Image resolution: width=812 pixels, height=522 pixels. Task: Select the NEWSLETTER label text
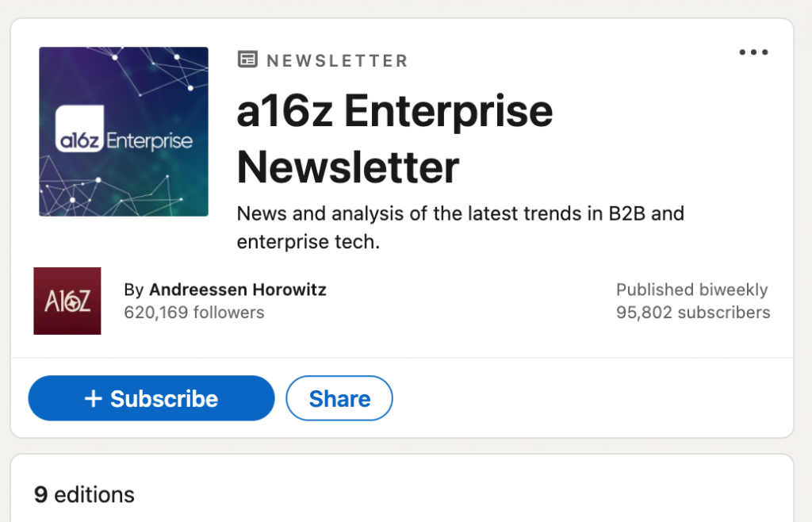click(338, 59)
